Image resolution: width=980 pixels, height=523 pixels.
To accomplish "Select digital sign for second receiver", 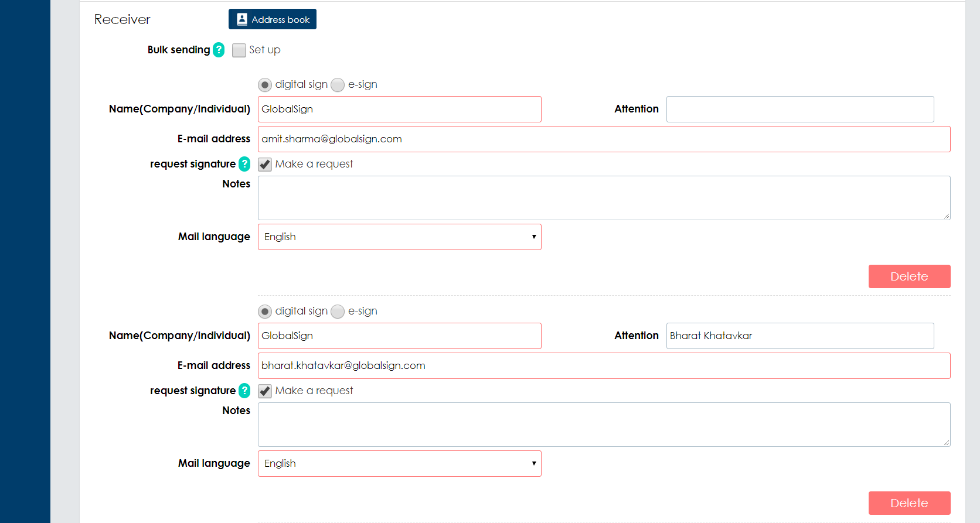I will pos(265,312).
